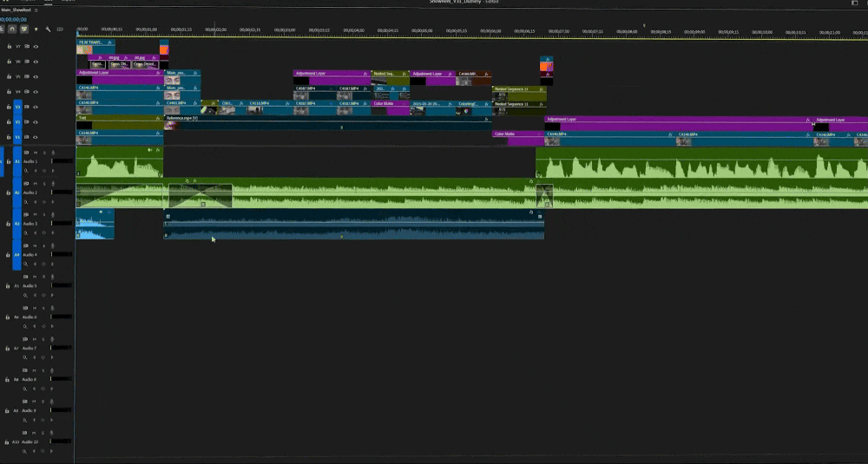Toggle V1 track targeting button
This screenshot has height=464, width=868.
point(17,137)
